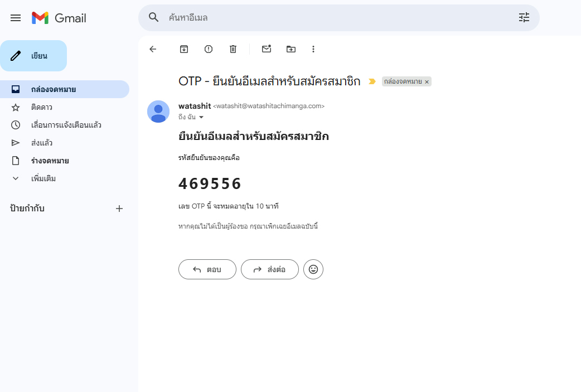This screenshot has height=392, width=581.
Task: Expand recipient details arrow next to ถึง ฉัน
Action: 201,117
